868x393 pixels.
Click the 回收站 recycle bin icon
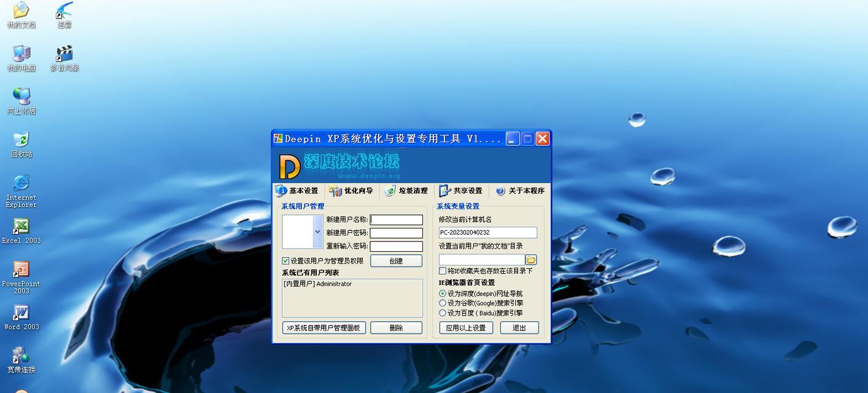point(21,144)
